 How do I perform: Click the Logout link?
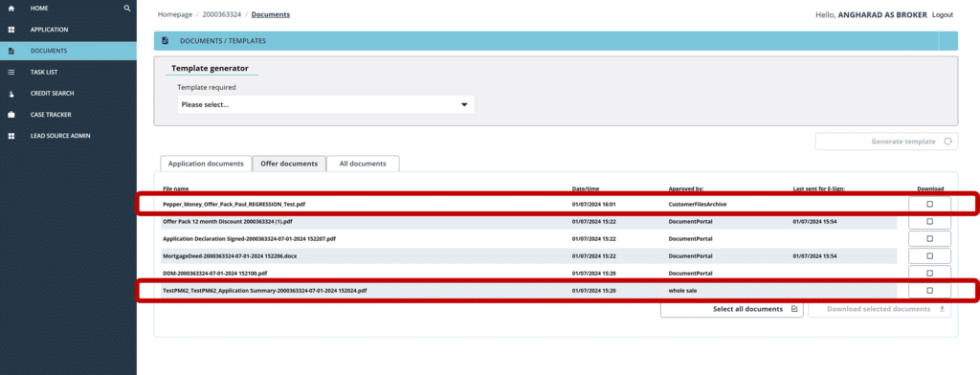(943, 14)
